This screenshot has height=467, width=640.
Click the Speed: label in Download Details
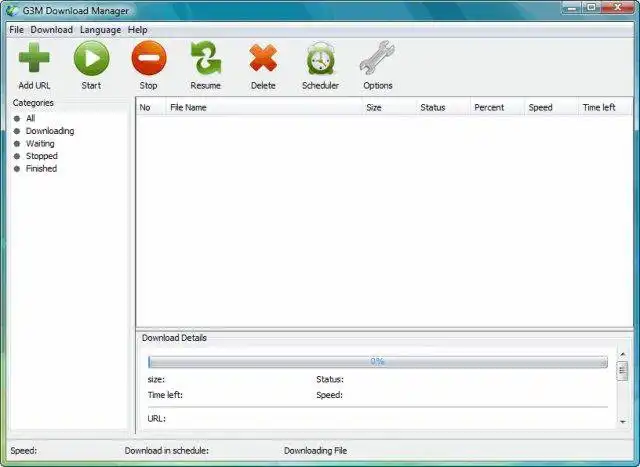[329, 395]
